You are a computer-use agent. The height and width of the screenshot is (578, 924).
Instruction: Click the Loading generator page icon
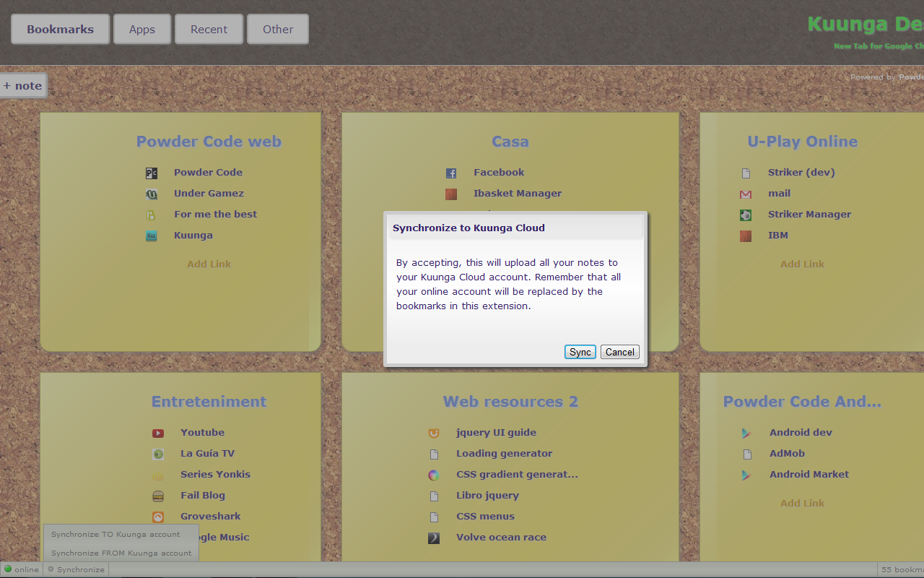434,454
